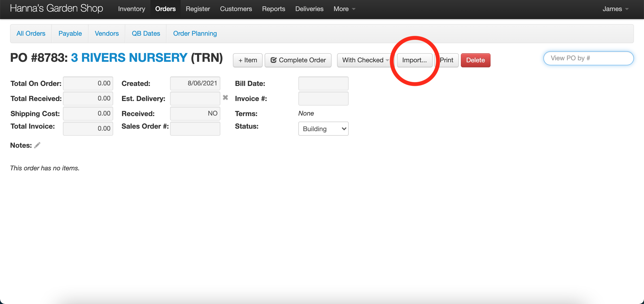644x304 pixels.
Task: Click the Complete Order button
Action: coord(298,60)
